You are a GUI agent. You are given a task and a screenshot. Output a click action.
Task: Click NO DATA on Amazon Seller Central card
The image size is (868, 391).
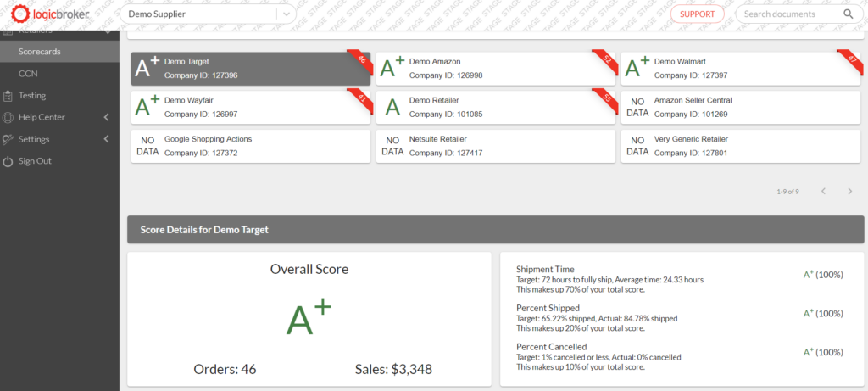tap(637, 108)
